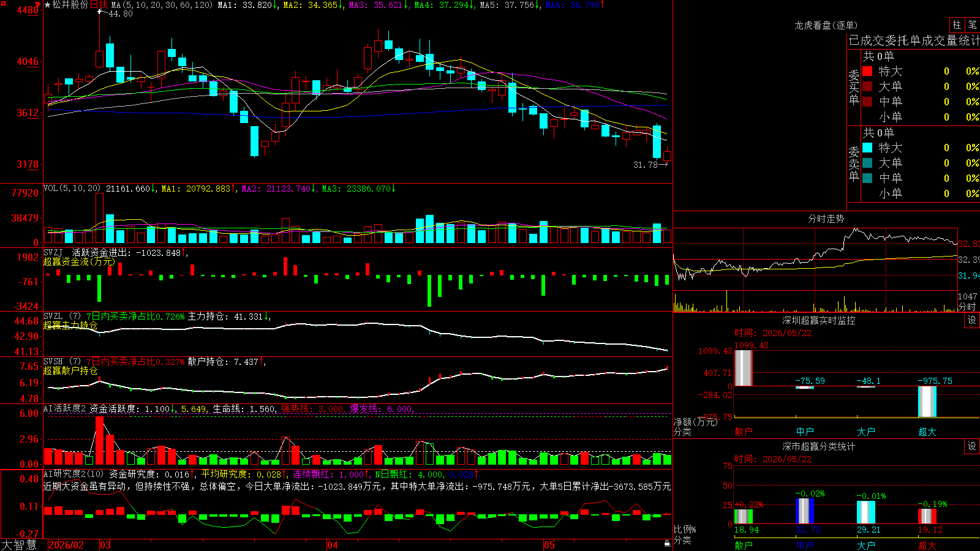The image size is (980, 551).
Task: Select the 大户 category under 深市超赢分类统计
Action: coord(866,545)
